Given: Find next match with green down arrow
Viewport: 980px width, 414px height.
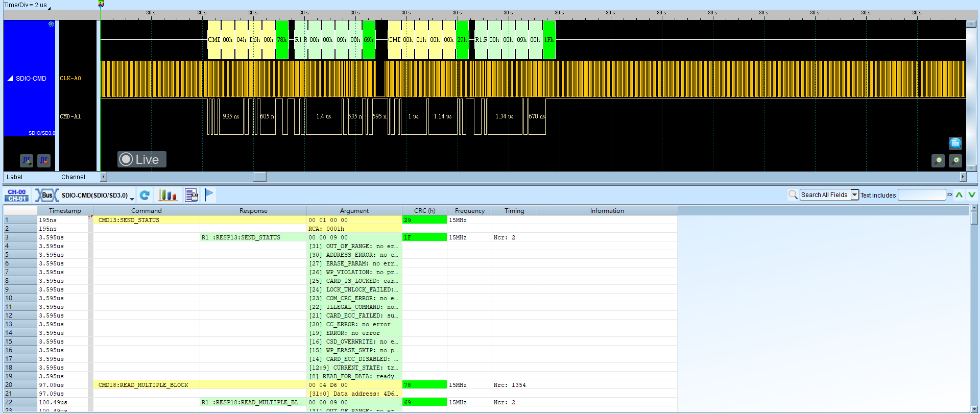Looking at the screenshot, I should point(972,194).
